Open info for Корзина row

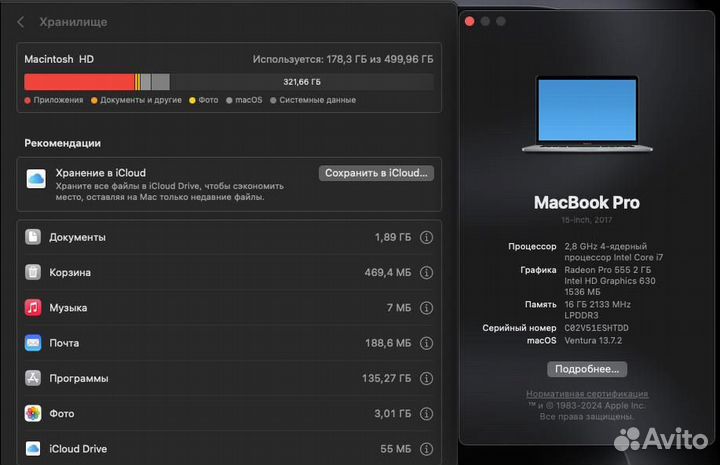click(x=426, y=273)
